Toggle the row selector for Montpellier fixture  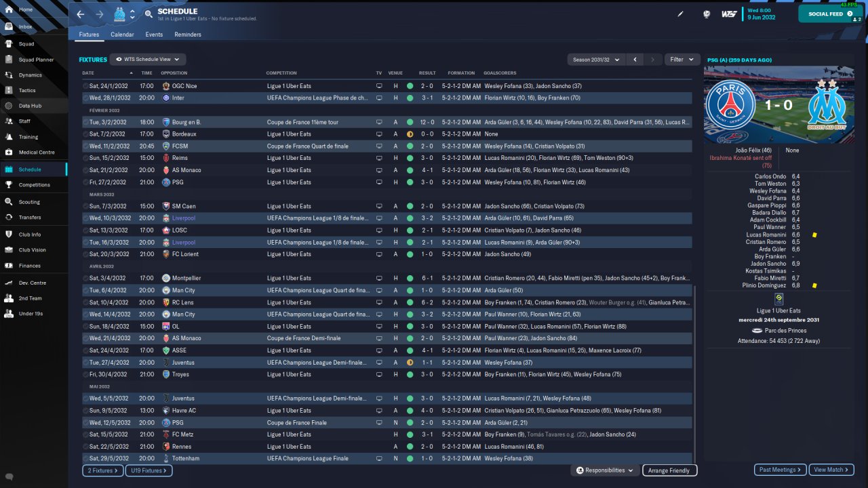pos(85,278)
